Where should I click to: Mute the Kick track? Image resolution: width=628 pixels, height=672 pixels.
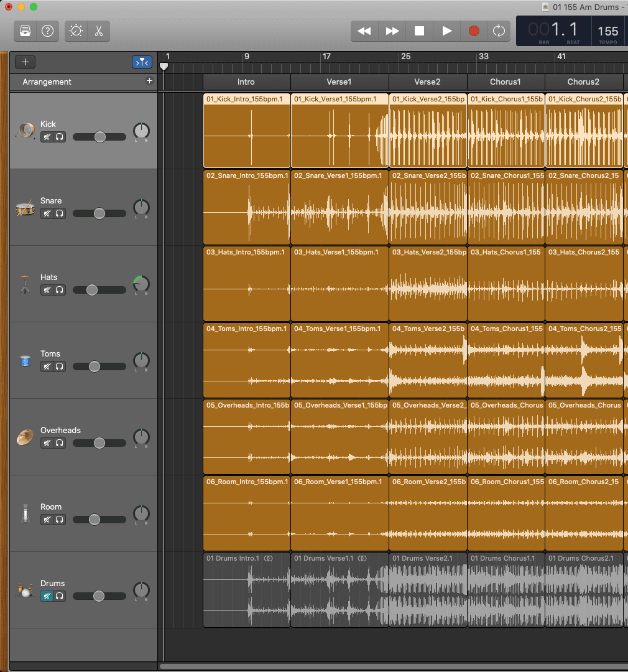[x=47, y=137]
